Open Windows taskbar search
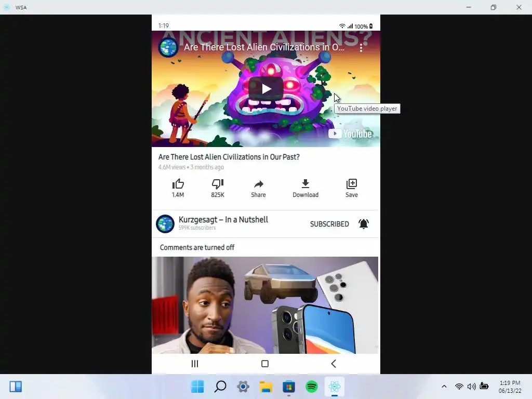Screen dimensions: 532x399 pos(220,387)
